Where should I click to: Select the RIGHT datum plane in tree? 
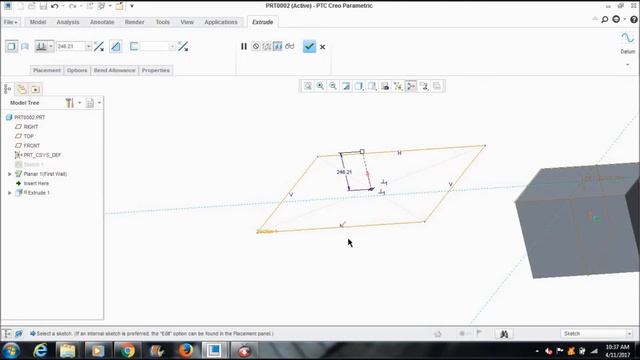[x=31, y=127]
